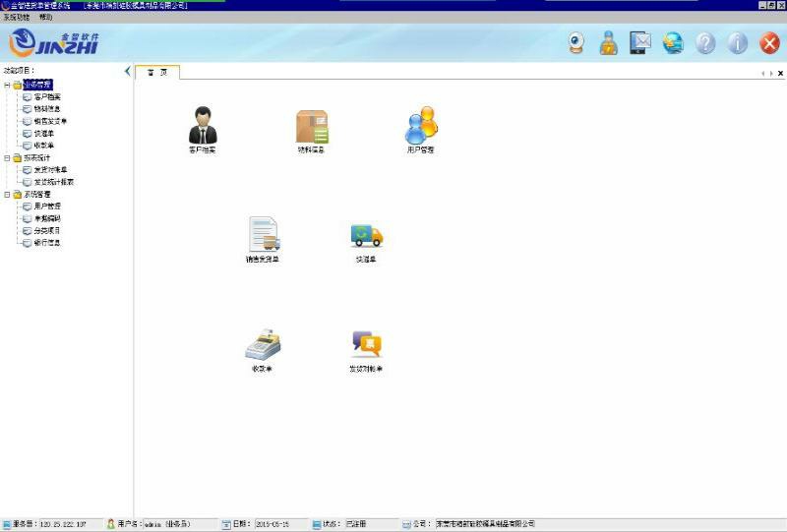The height and width of the screenshot is (532, 787).
Task: Open the 物料信息 cardboard box icon
Action: coord(312,126)
